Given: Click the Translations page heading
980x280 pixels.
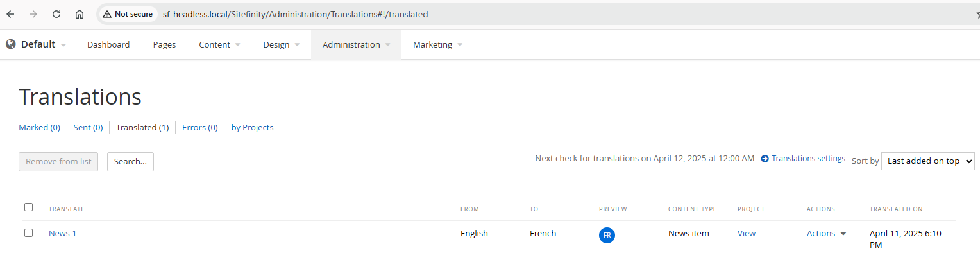Looking at the screenshot, I should pos(80,97).
